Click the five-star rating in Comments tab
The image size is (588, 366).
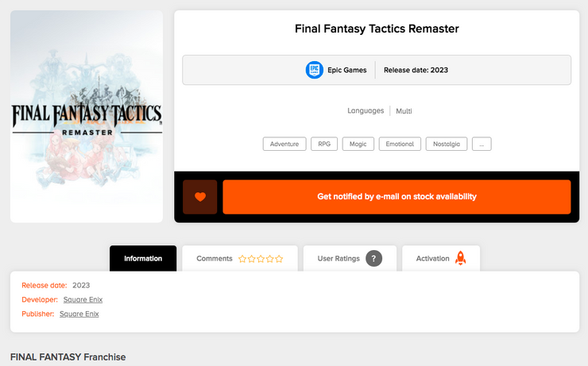(x=261, y=259)
